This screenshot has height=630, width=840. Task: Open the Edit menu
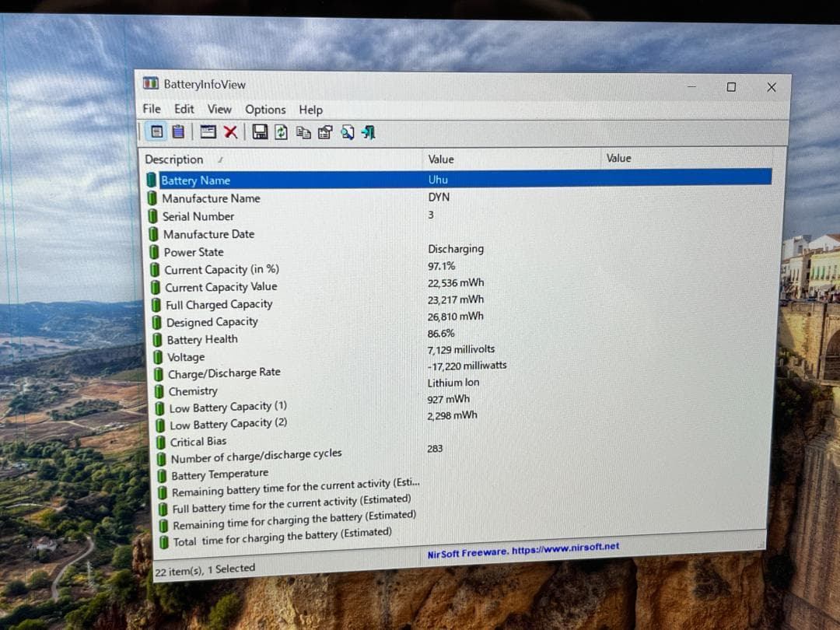pyautogui.click(x=184, y=109)
